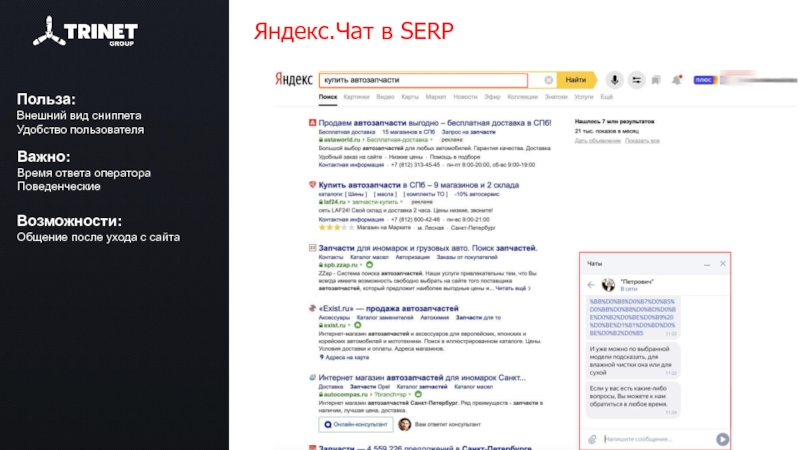Expand dropdown arrow next to exist.ru

pyautogui.click(x=349, y=325)
